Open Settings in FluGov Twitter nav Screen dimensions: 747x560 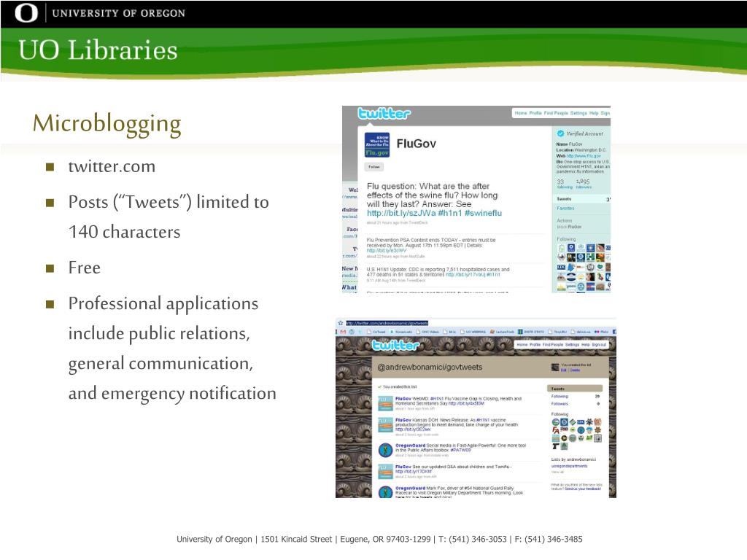pos(578,113)
